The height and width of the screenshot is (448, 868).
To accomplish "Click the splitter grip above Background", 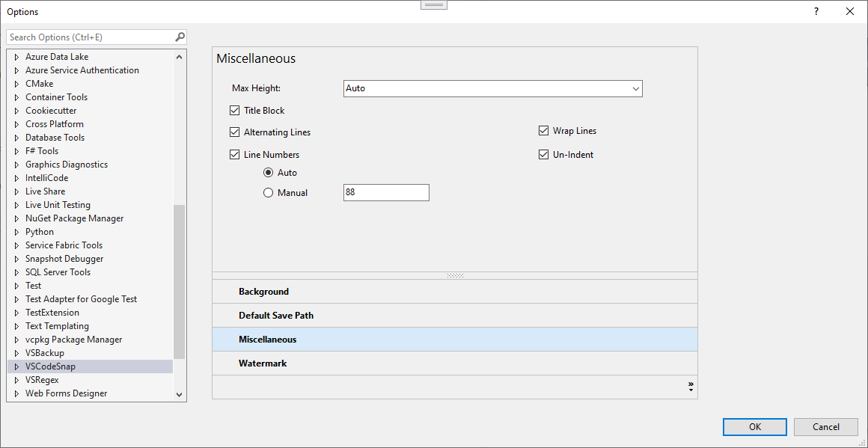I will tap(455, 275).
